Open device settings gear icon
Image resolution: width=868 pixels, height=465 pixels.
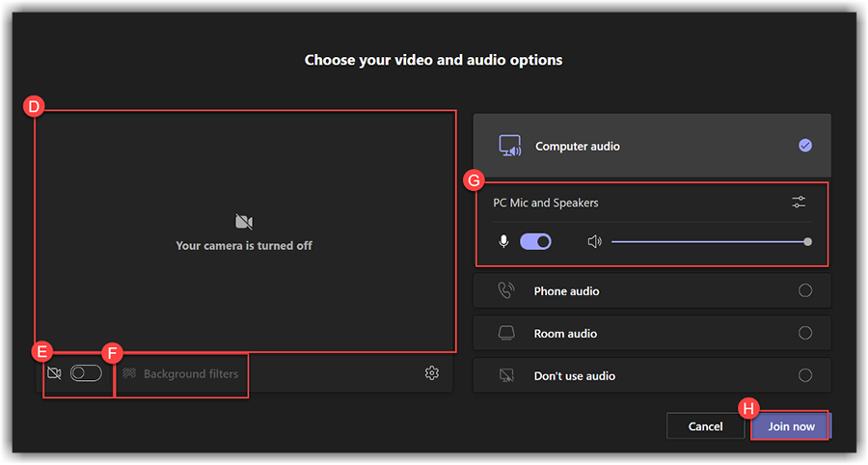tap(432, 373)
